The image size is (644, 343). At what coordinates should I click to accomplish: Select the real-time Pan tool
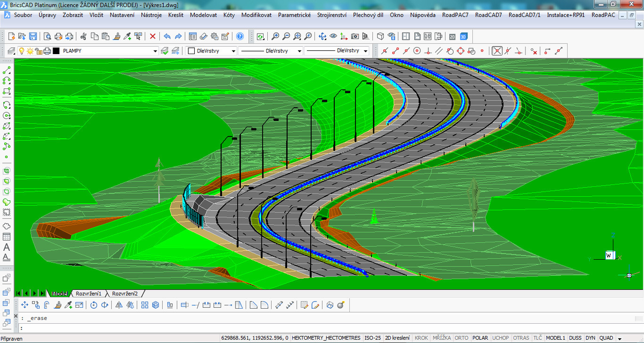323,36
